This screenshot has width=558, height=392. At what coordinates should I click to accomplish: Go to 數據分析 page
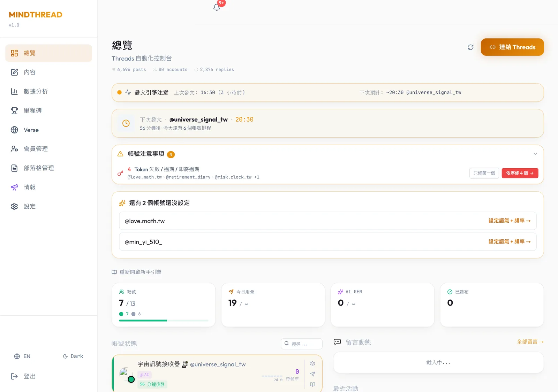pyautogui.click(x=49, y=91)
